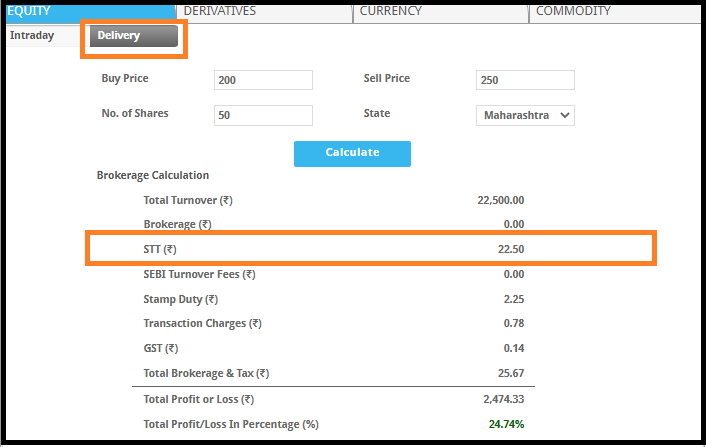Click the No. of Shares field
Image resolution: width=706 pixels, height=447 pixels.
coord(263,115)
